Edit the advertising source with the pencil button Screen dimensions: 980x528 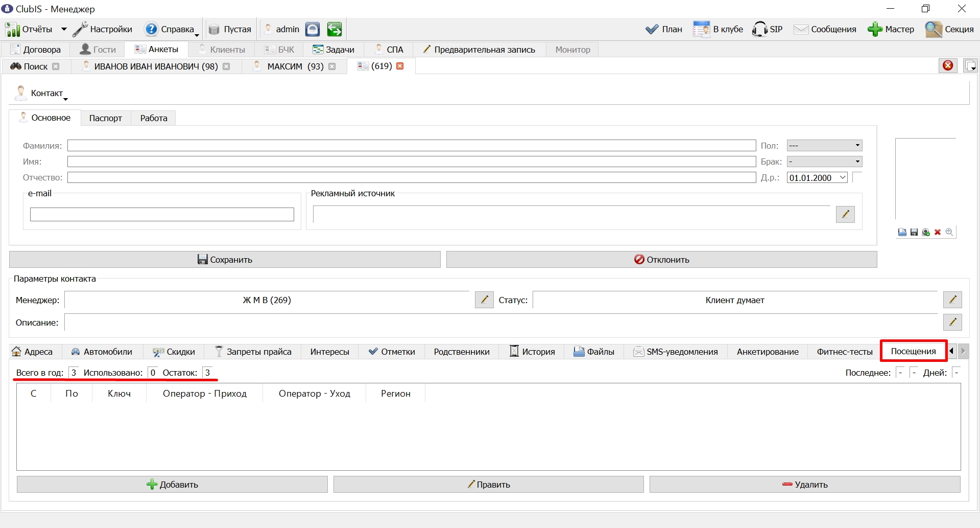(845, 214)
